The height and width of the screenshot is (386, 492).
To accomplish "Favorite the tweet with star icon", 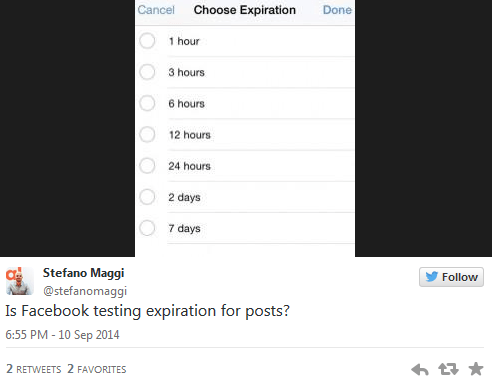I will [x=476, y=369].
